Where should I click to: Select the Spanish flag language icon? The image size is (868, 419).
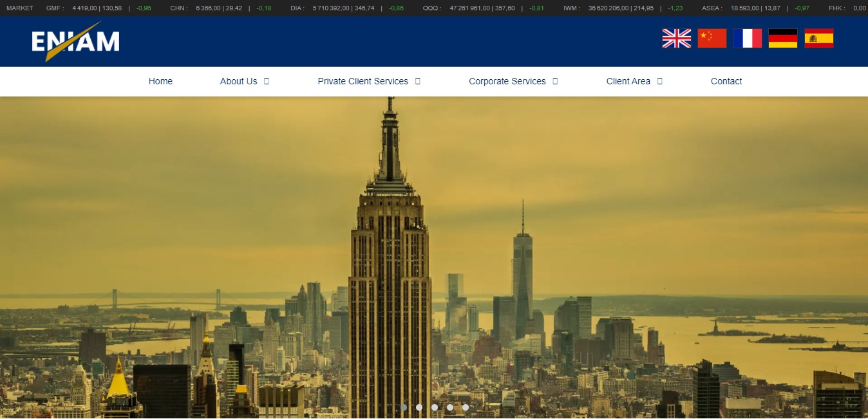click(818, 39)
